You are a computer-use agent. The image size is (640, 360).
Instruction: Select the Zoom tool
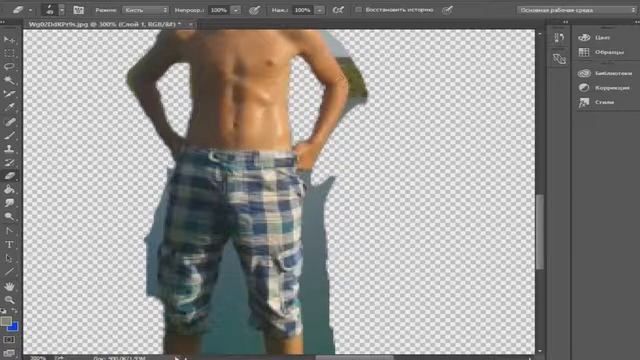click(9, 300)
